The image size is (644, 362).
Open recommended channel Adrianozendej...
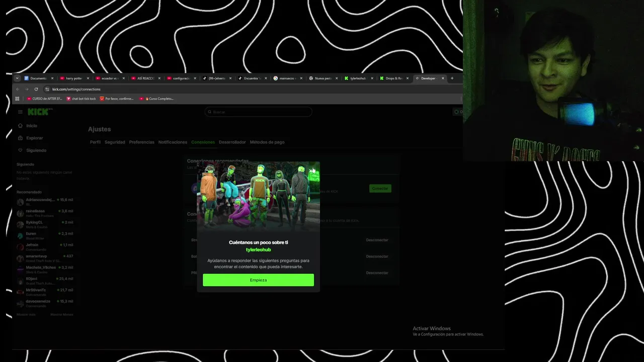tap(45, 202)
